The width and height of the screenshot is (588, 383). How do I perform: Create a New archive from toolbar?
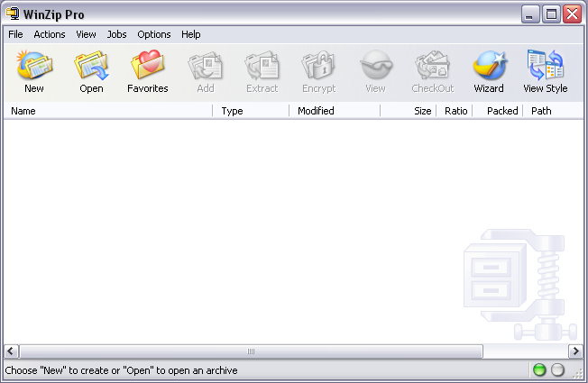[x=34, y=71]
